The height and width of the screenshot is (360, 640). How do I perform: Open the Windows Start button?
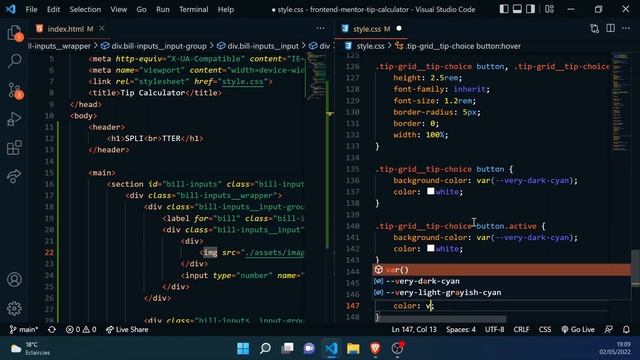[243, 348]
